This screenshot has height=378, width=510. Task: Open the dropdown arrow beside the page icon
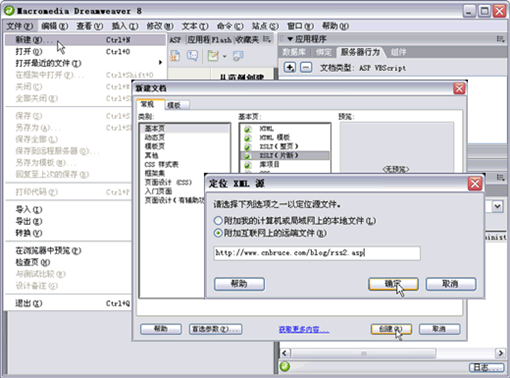224,56
